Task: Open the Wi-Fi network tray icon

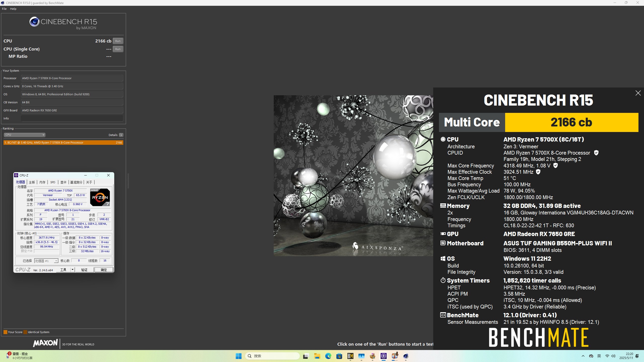Action: [607, 356]
